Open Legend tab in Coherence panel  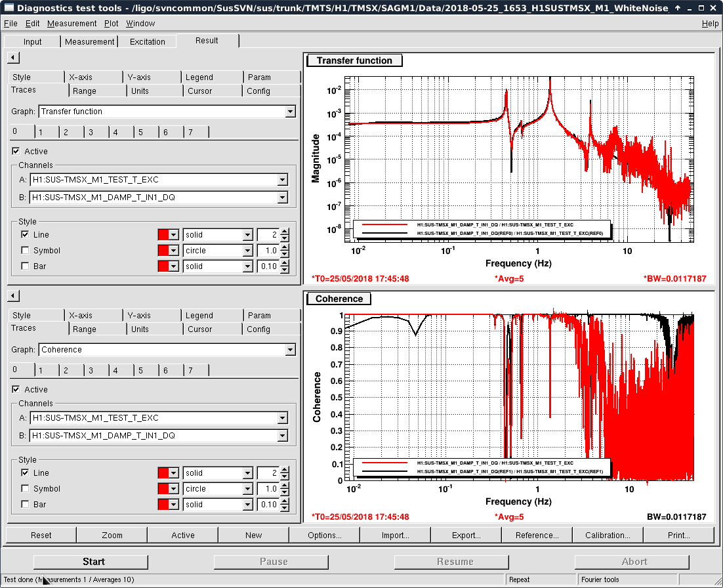click(x=199, y=315)
